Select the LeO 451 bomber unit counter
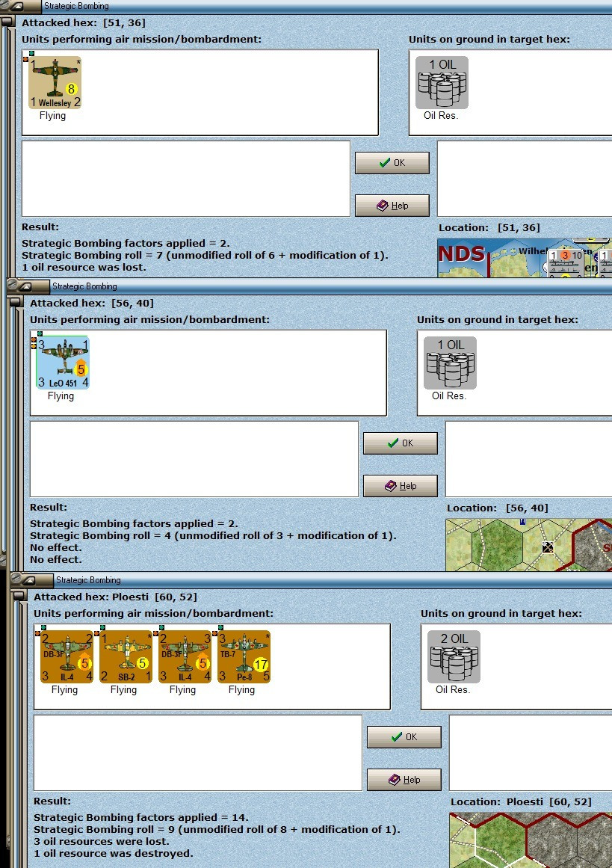 pyautogui.click(x=63, y=363)
